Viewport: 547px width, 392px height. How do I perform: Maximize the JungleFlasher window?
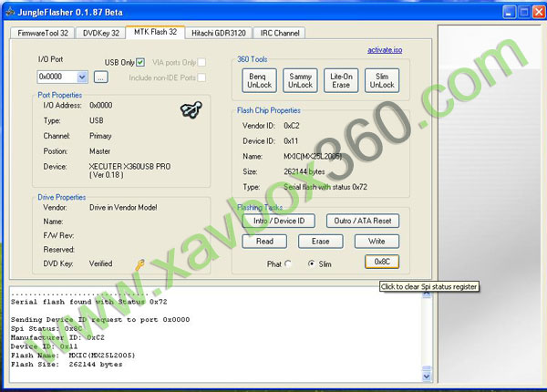(524, 12)
